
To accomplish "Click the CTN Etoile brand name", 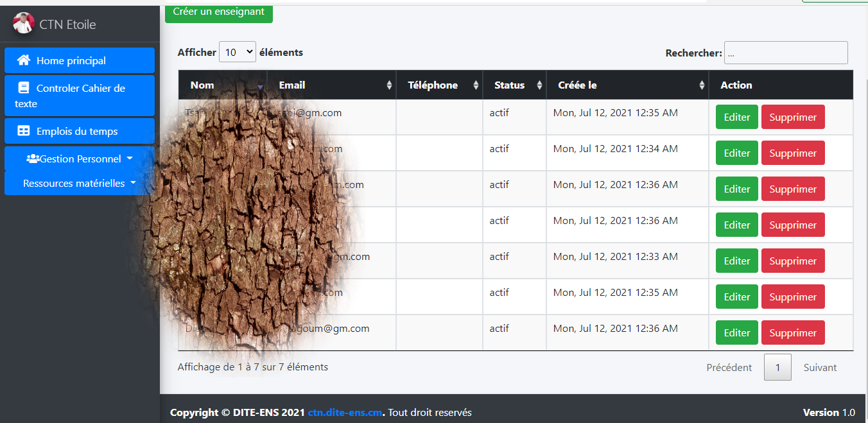I will (67, 24).
